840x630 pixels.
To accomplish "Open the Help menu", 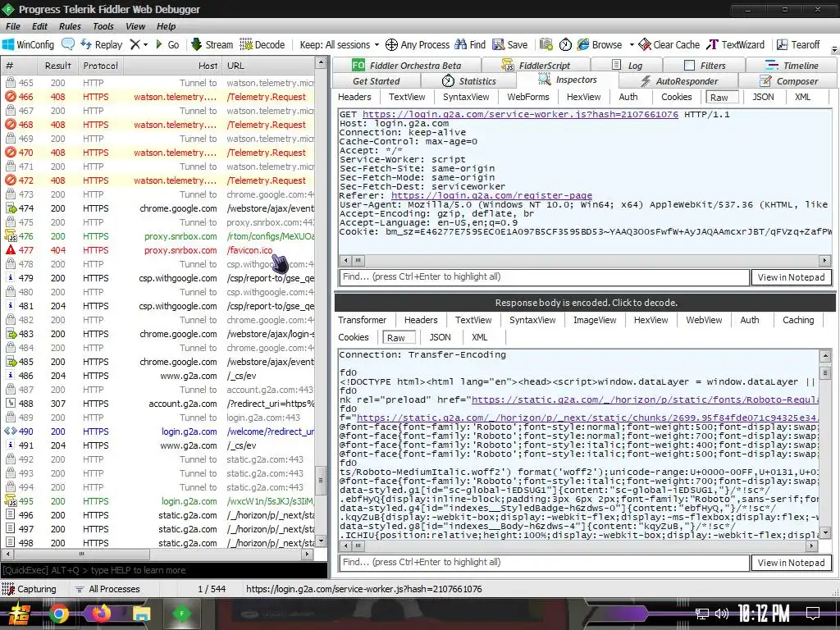I will pos(166,26).
